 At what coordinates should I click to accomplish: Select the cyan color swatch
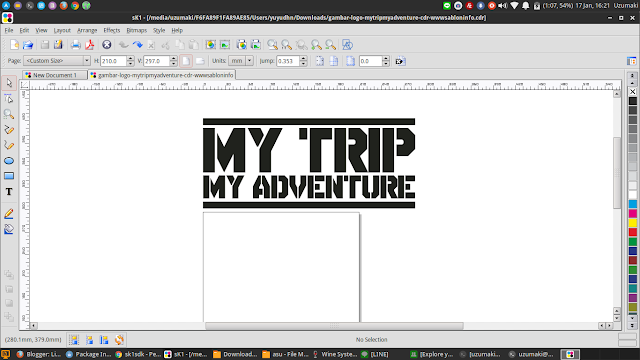[x=633, y=204]
